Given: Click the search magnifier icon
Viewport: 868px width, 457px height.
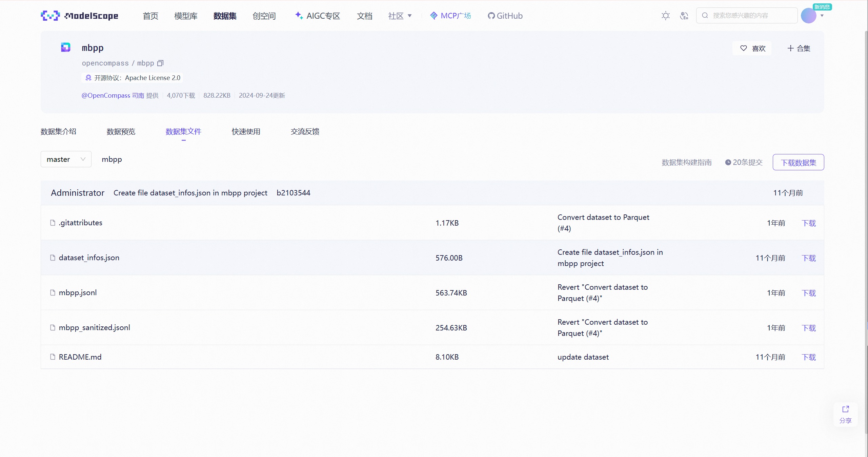Looking at the screenshot, I should 705,15.
